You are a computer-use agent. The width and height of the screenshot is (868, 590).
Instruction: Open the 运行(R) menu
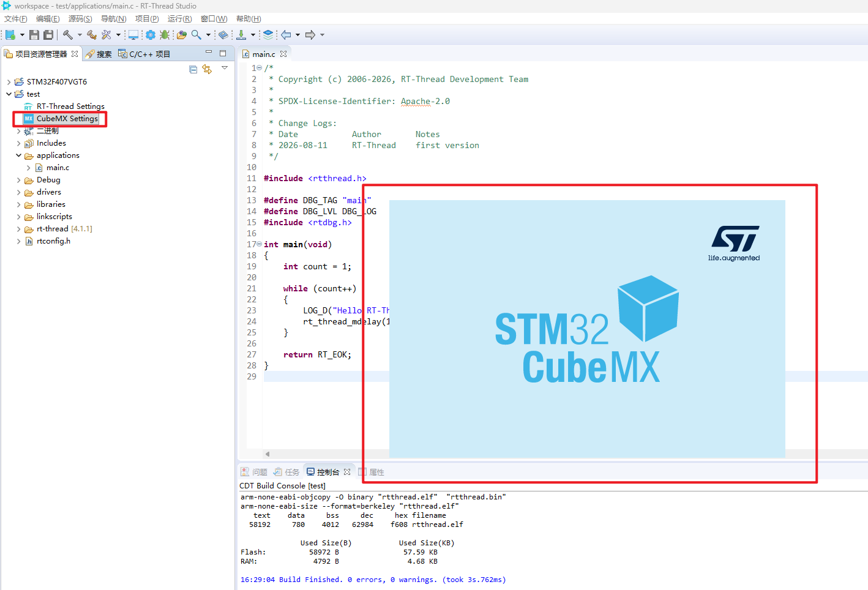(179, 19)
